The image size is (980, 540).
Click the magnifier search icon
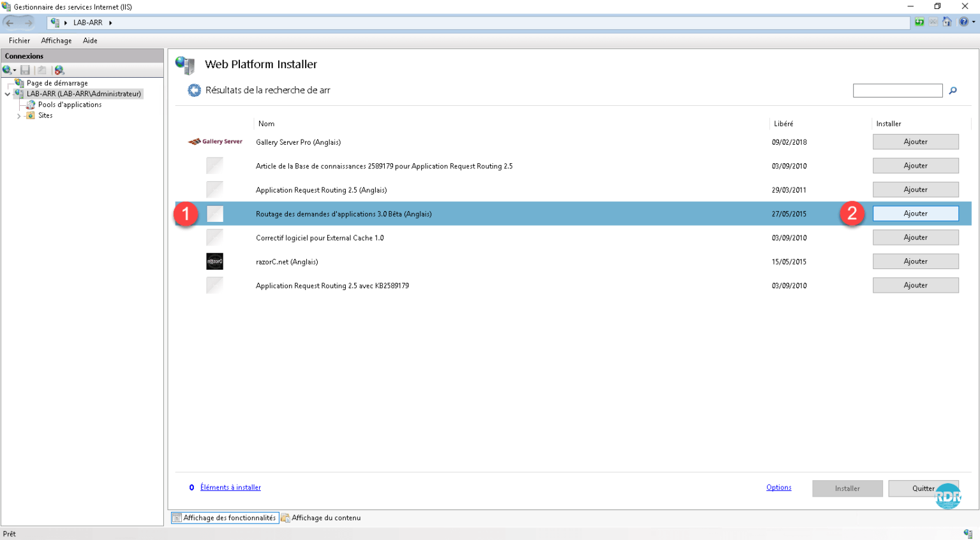(953, 91)
